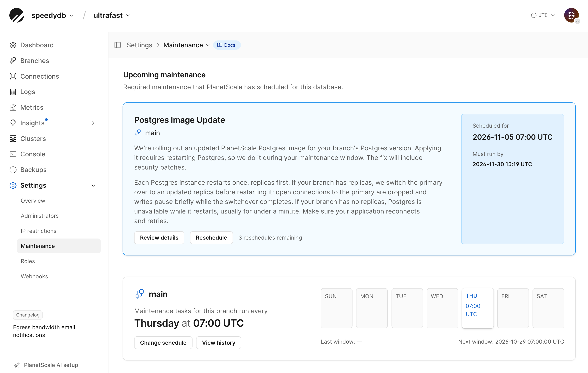Select the SUN day tile

336,308
